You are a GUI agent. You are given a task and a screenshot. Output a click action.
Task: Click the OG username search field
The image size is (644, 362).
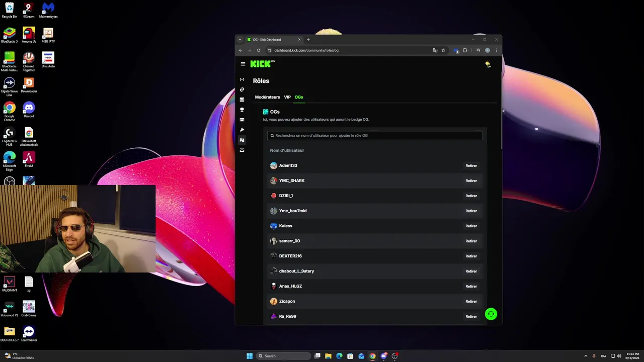click(375, 135)
